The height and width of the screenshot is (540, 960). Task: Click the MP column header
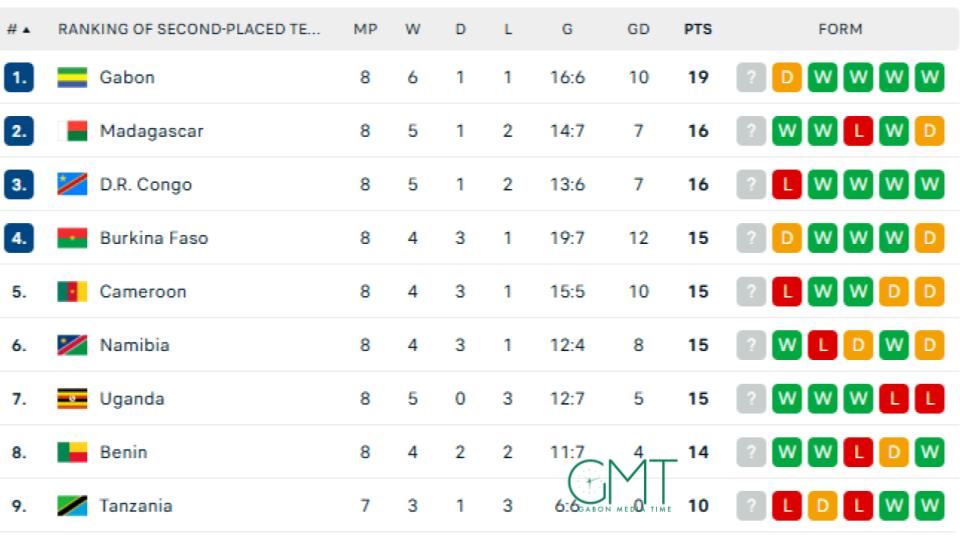click(x=366, y=29)
